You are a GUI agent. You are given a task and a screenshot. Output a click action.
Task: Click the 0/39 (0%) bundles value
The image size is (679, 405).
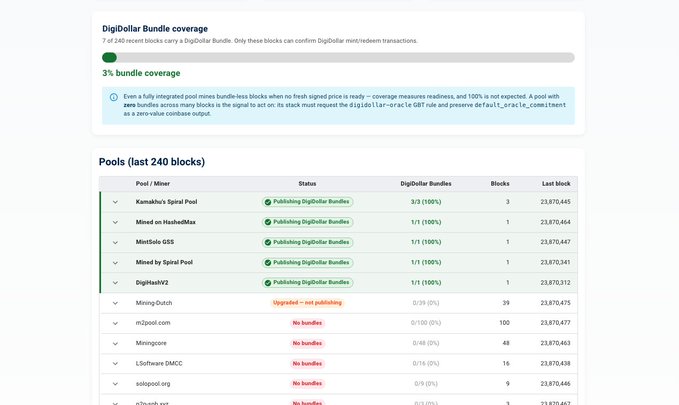point(426,303)
